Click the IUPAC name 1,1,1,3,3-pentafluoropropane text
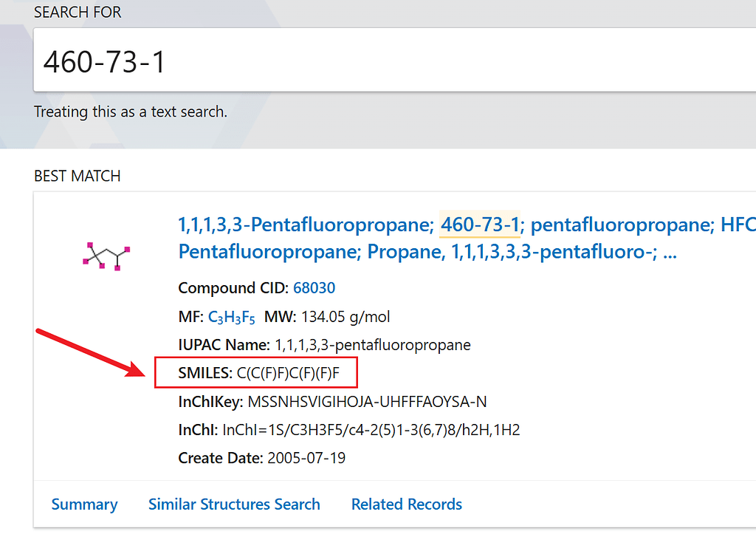Screen dimensions: 756x537 tap(372, 345)
